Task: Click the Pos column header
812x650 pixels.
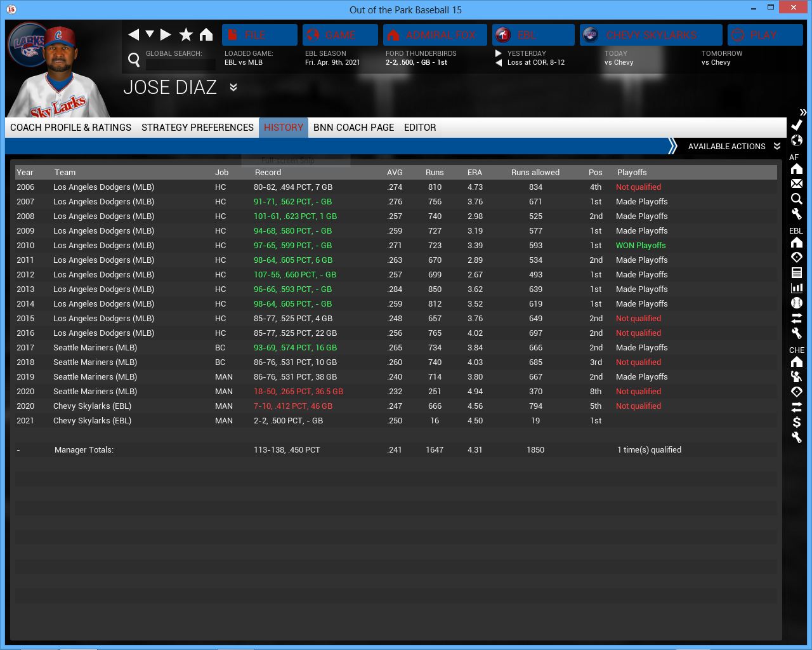Action: [x=595, y=173]
